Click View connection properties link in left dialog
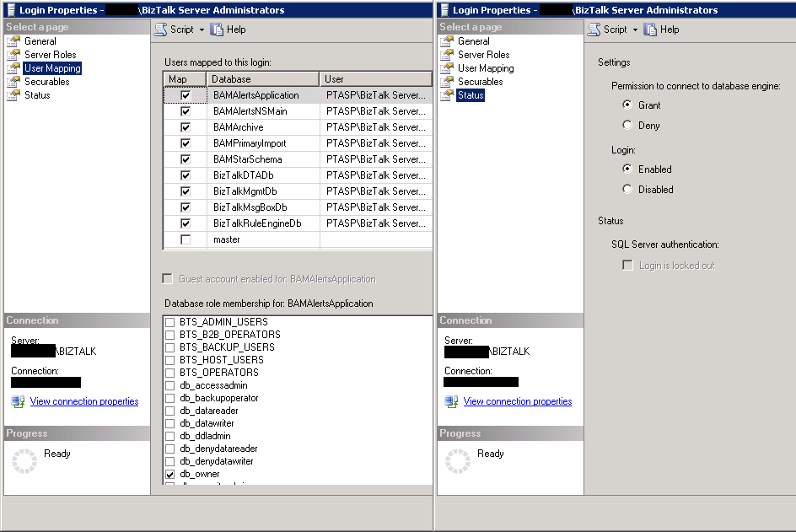The width and height of the screenshot is (796, 532). click(x=83, y=401)
